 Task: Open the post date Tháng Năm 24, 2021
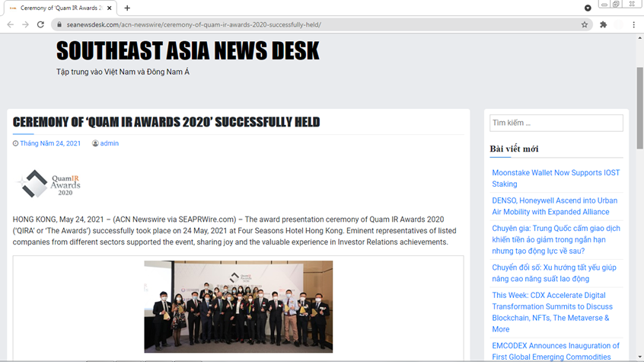pos(50,143)
